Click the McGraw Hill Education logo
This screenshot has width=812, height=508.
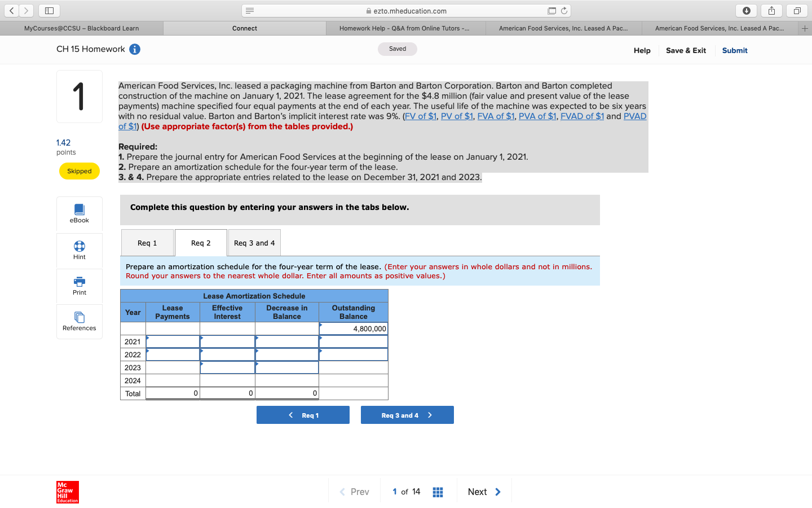tap(68, 492)
